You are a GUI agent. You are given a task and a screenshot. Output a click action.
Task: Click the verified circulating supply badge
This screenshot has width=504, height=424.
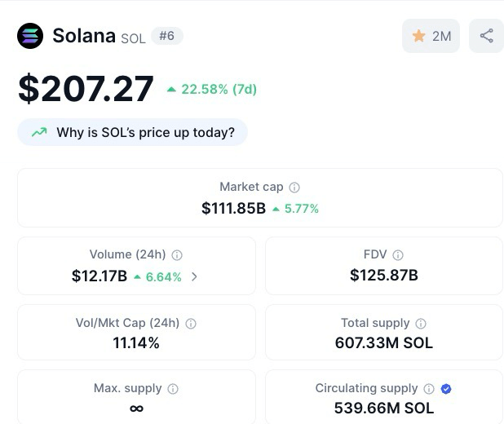[446, 389]
